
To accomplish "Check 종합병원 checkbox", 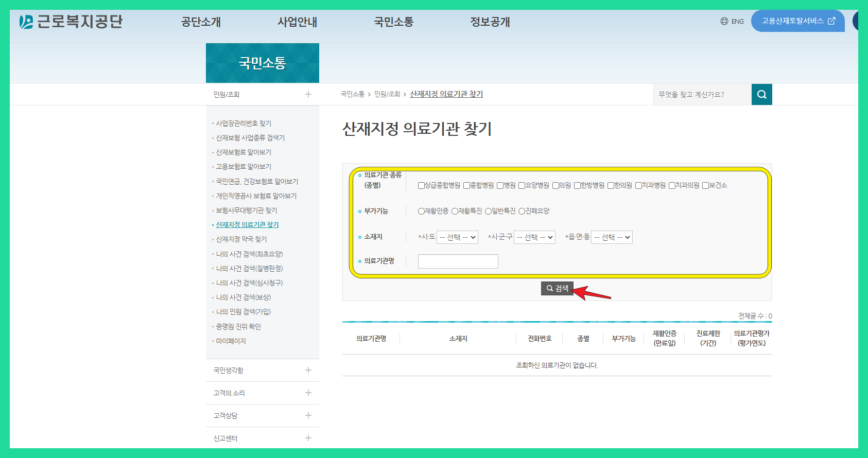I will tap(466, 185).
